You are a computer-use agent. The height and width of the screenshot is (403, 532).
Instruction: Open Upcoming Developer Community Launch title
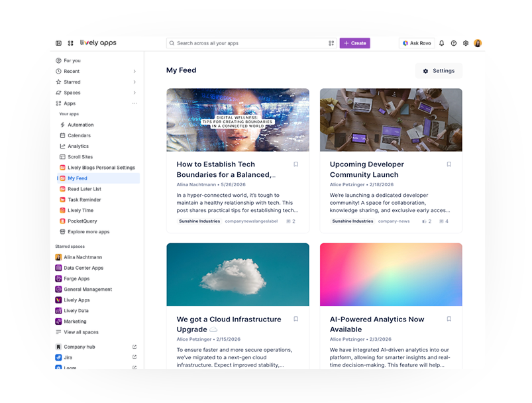coord(367,170)
